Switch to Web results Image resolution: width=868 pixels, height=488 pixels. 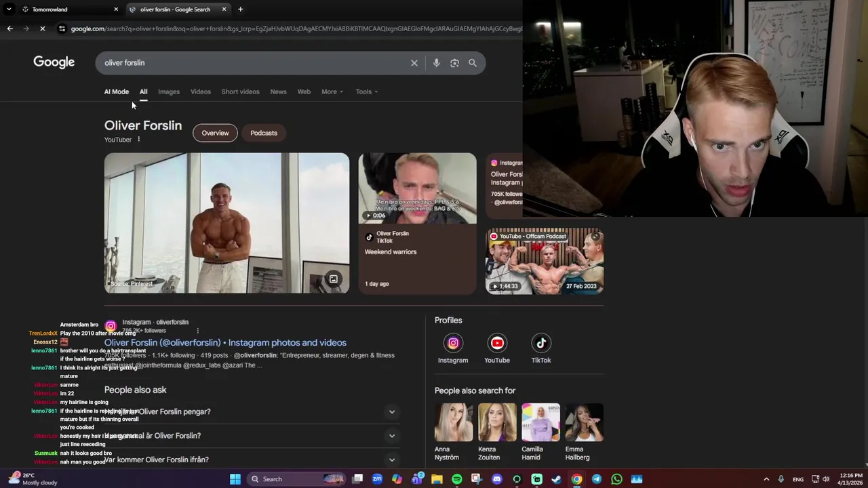(304, 91)
